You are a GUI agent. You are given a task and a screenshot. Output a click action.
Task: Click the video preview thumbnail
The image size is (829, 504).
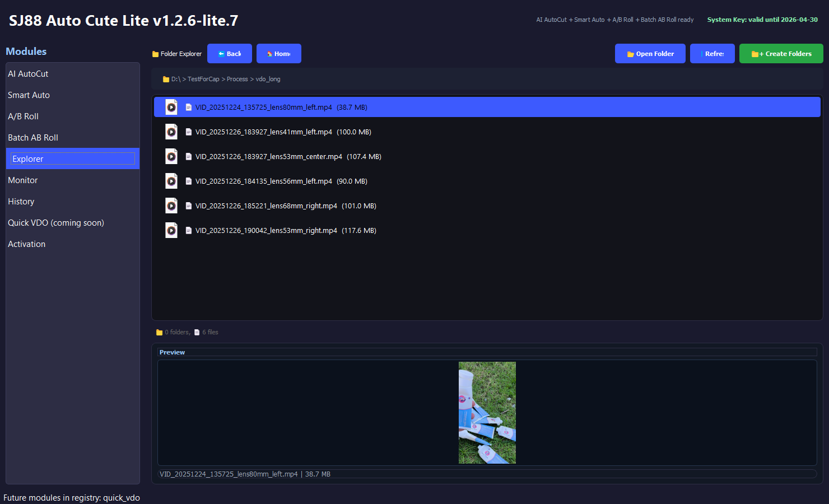(x=487, y=413)
